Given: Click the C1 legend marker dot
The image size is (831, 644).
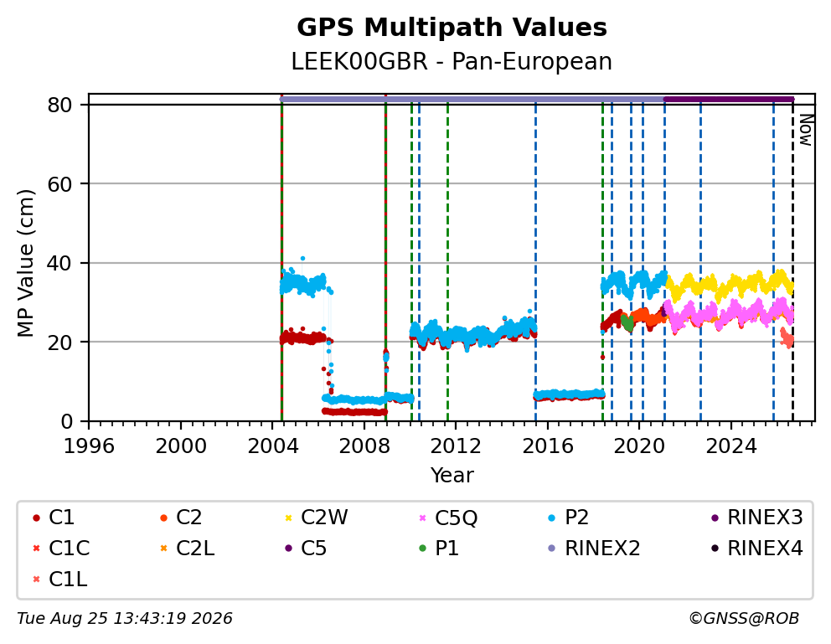Looking at the screenshot, I should point(36,518).
